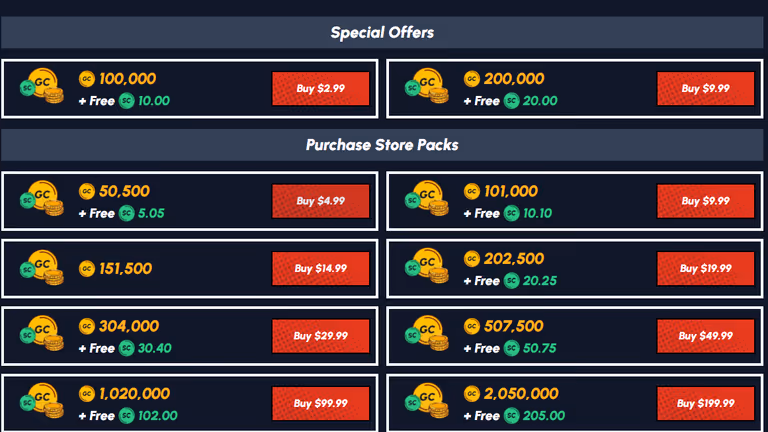Buy the 202,500 pack for $19.99
The width and height of the screenshot is (768, 432).
705,268
